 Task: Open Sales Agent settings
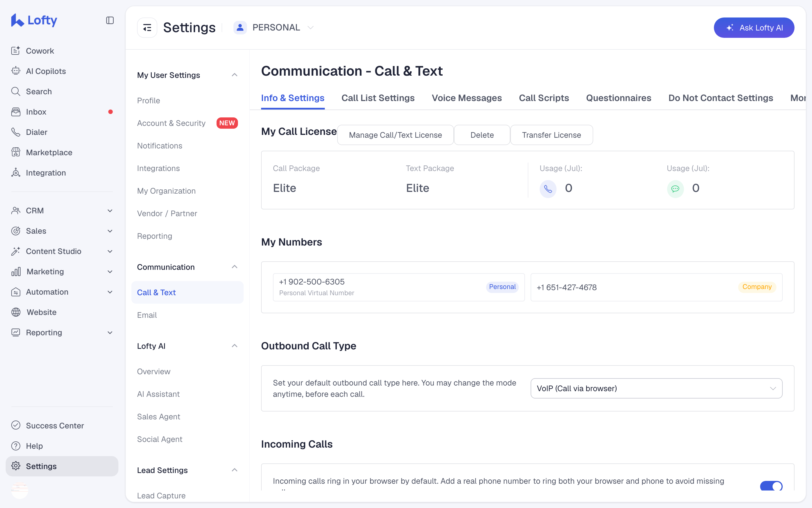(x=158, y=417)
